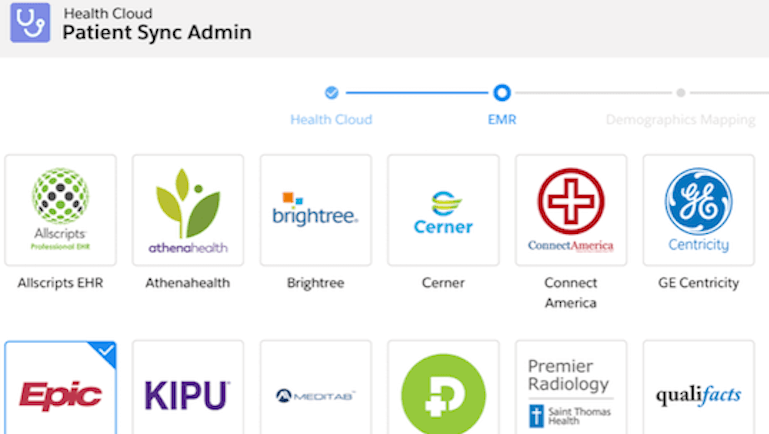Viewport: 769px width, 434px height.
Task: Select the Epic EMR tile
Action: pyautogui.click(x=60, y=388)
